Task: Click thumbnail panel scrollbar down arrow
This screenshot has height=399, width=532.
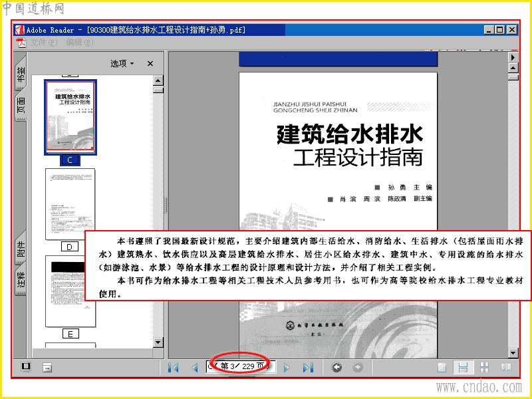Action: [x=158, y=342]
